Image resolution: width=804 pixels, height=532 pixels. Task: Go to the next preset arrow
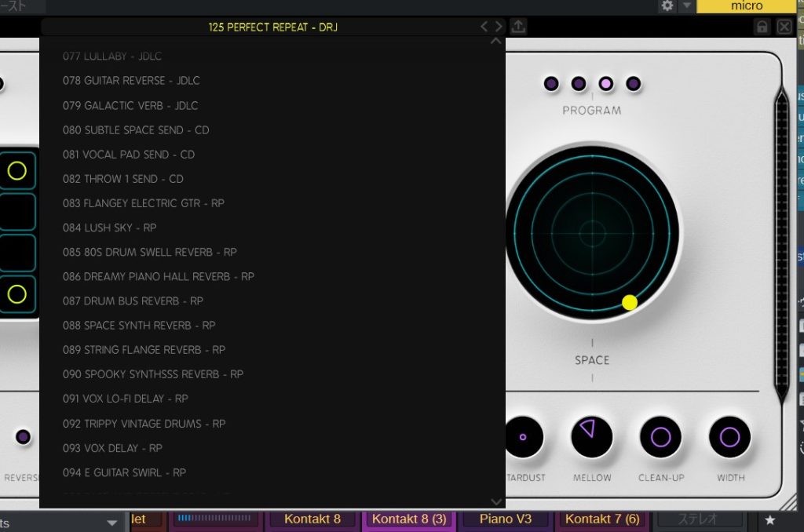(499, 27)
